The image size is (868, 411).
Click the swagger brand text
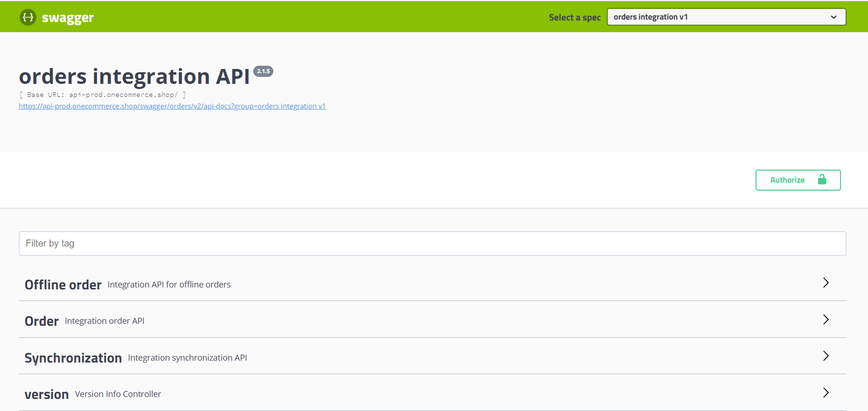click(68, 18)
